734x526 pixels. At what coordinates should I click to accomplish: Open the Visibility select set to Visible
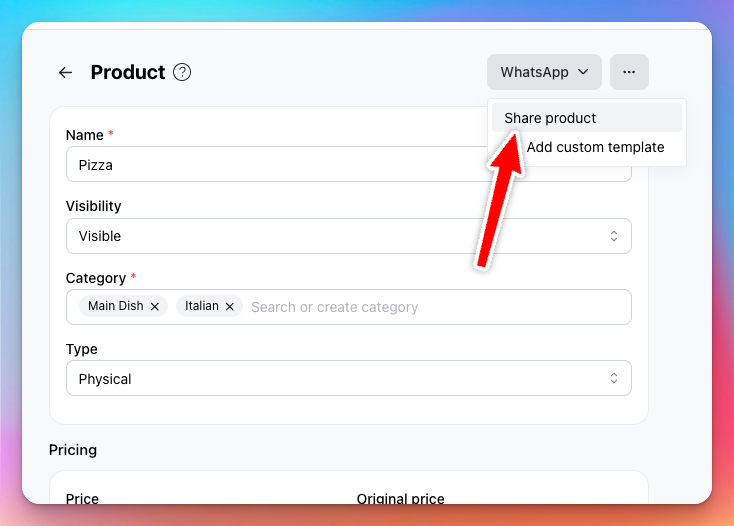coord(349,236)
